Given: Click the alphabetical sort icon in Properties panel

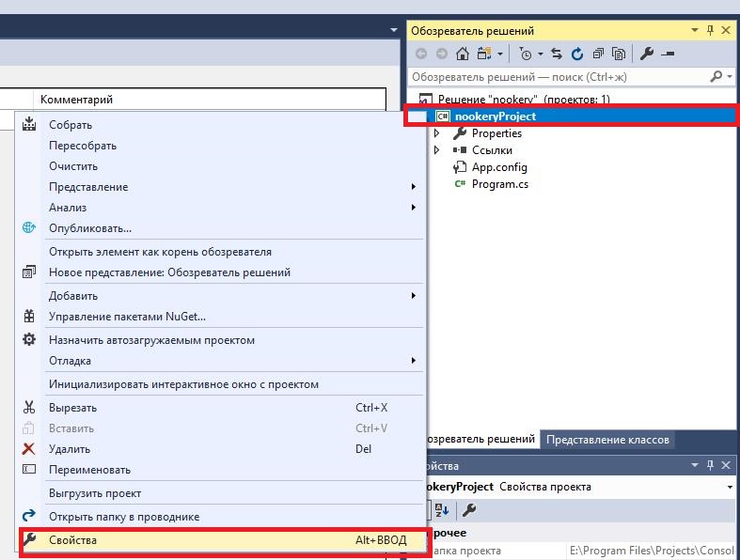Looking at the screenshot, I should [442, 510].
